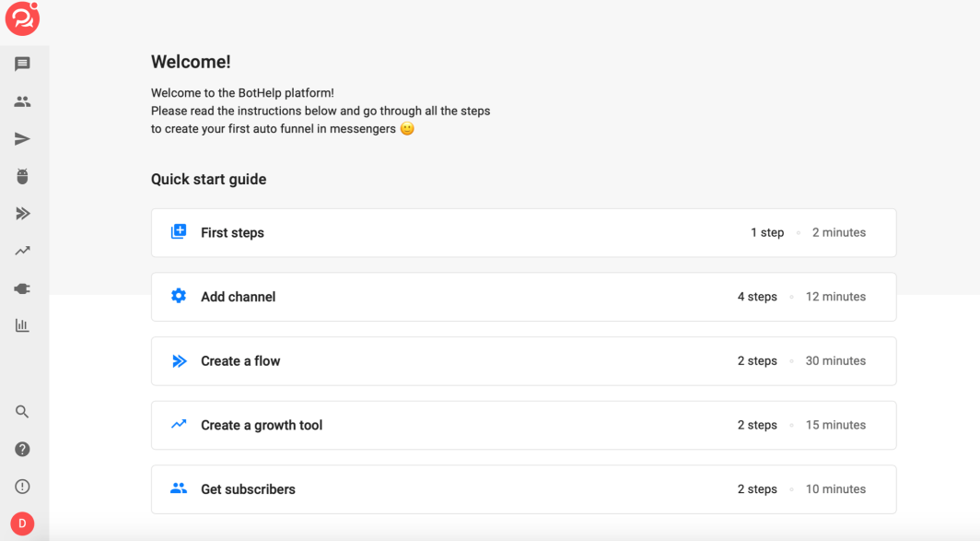Open the bots robot sidebar icon
Viewport: 980px width, 541px height.
(x=22, y=176)
